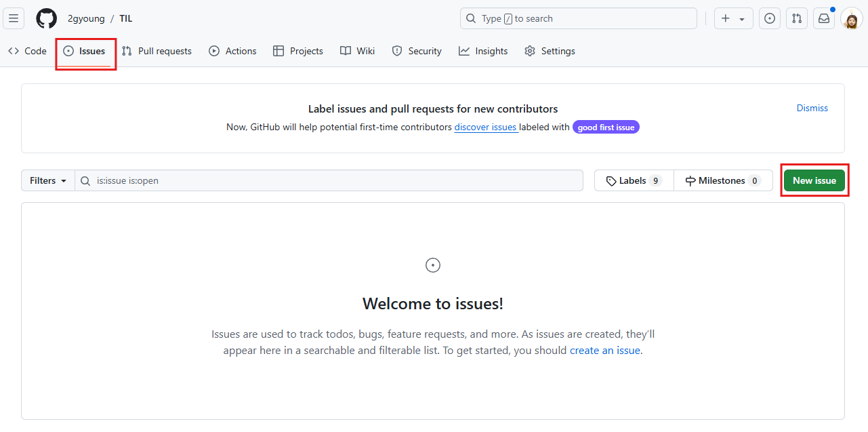Follow the 'discover issues' link
The width and height of the screenshot is (868, 432).
click(x=486, y=127)
